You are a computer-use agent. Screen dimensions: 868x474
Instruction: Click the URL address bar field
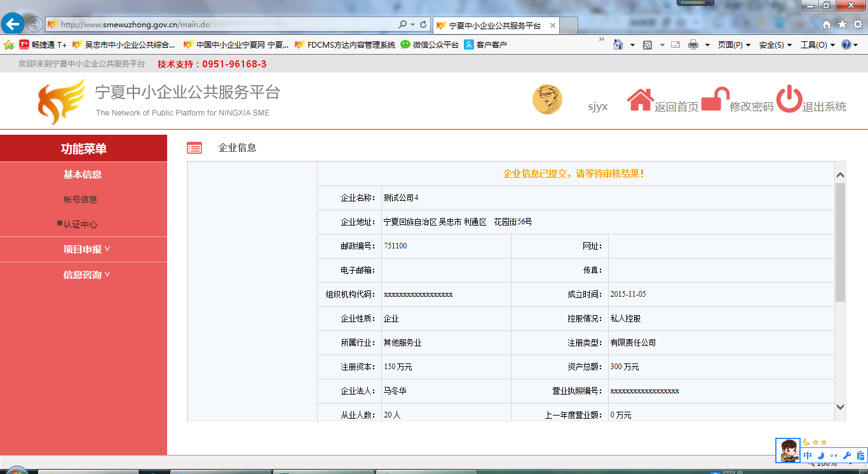222,25
